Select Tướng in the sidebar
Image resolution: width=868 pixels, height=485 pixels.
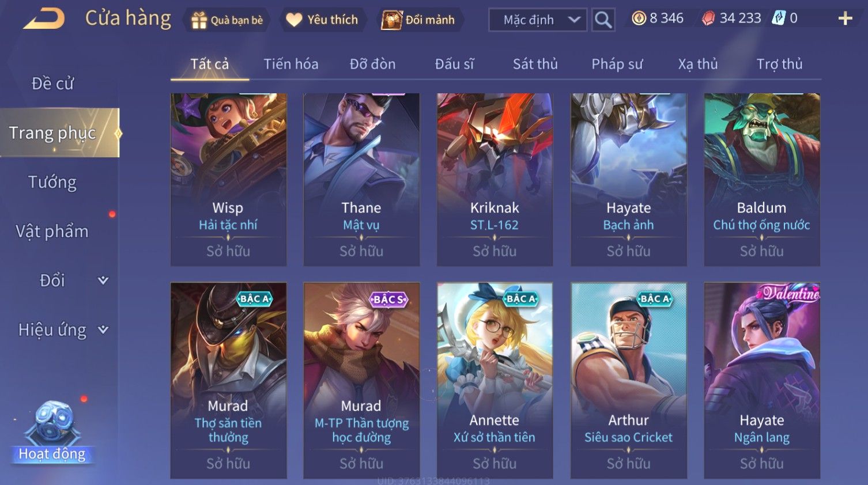[52, 183]
